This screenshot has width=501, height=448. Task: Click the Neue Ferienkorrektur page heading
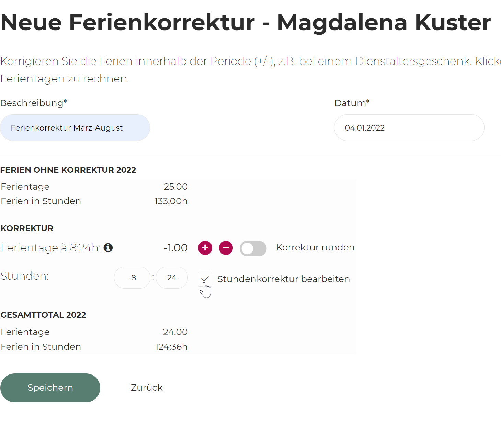pyautogui.click(x=246, y=23)
